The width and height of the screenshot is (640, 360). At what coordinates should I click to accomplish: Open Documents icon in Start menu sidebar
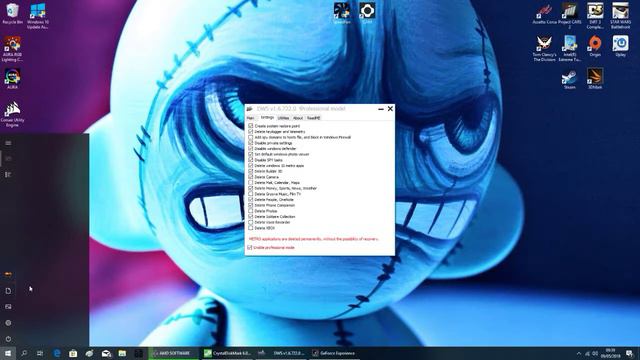pyautogui.click(x=8, y=291)
